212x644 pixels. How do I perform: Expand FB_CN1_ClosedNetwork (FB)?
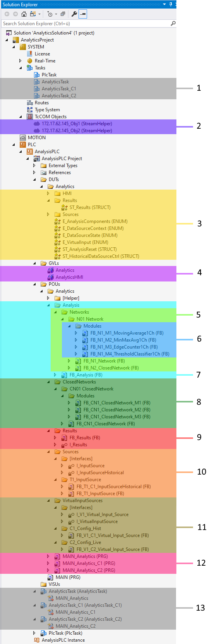62,424
